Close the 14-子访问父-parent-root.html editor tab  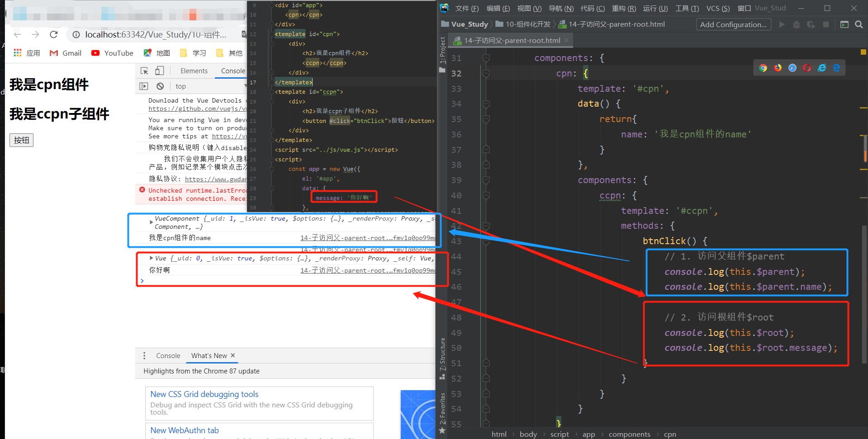click(566, 40)
